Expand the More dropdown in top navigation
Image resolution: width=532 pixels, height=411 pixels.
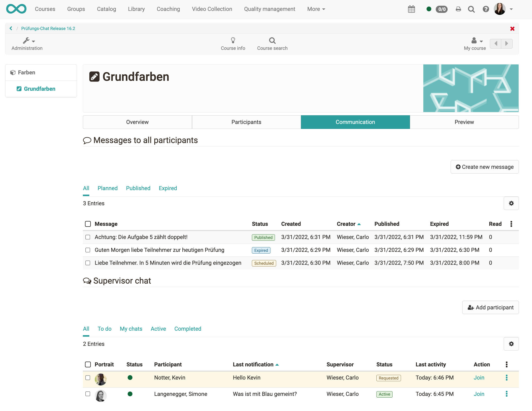[x=317, y=9]
